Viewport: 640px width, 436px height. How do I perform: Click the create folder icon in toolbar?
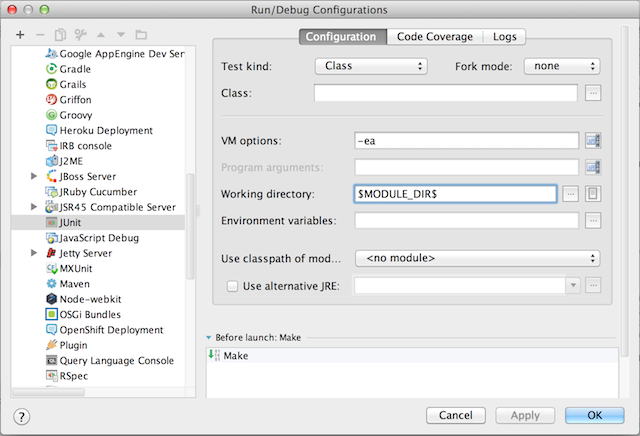click(x=141, y=35)
